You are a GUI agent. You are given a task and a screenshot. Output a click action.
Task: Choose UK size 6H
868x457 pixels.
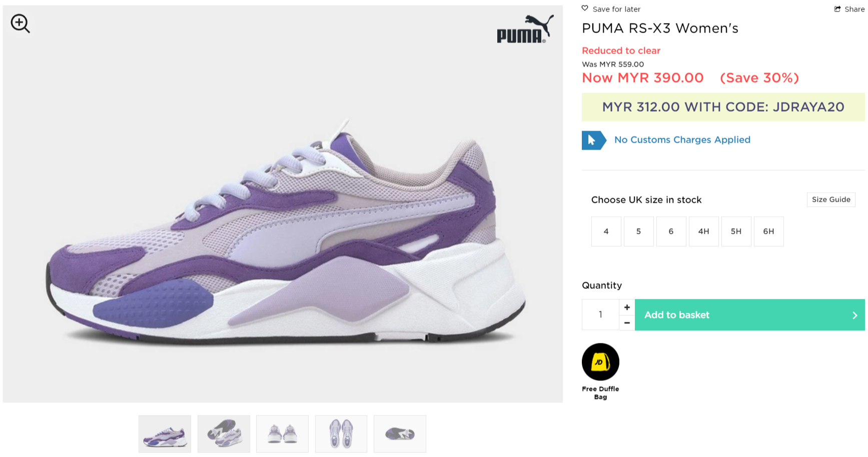(x=768, y=231)
